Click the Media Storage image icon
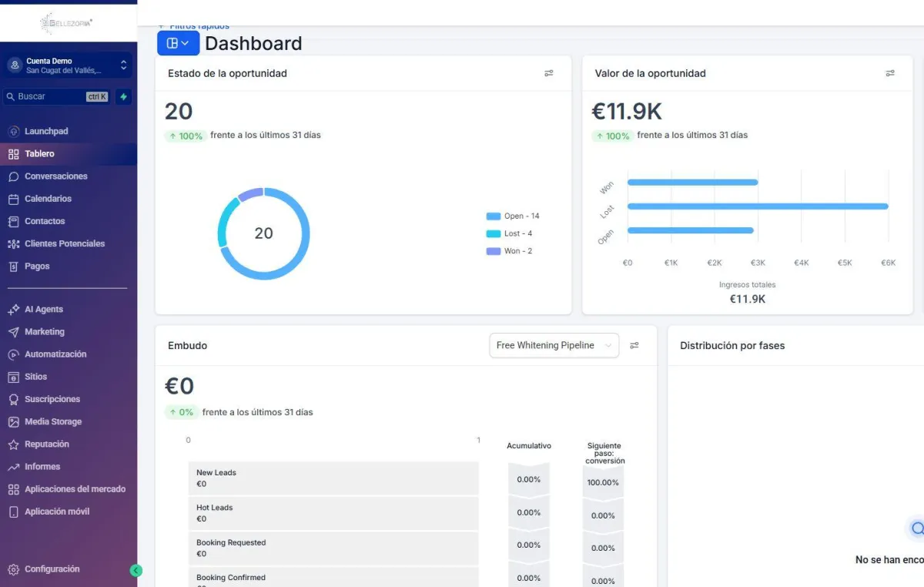This screenshot has width=924, height=587. coord(13,422)
